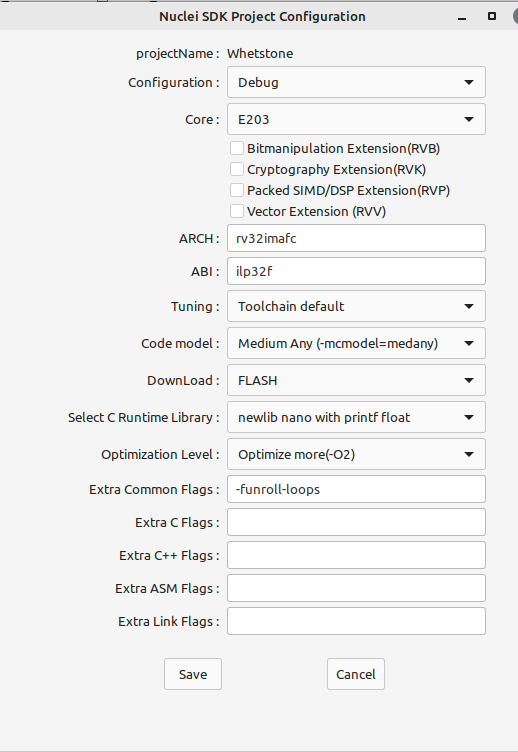Toggle Vector Extension (RVV) checkbox
This screenshot has height=752, width=518.
[237, 212]
